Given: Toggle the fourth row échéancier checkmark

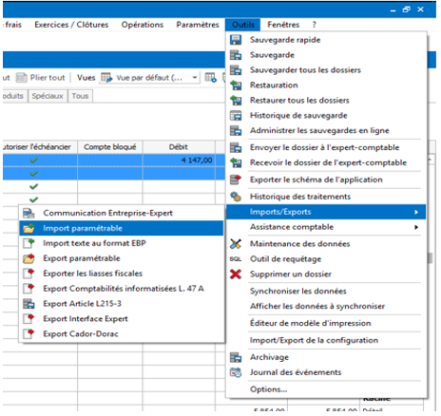Looking at the screenshot, I should click(34, 200).
